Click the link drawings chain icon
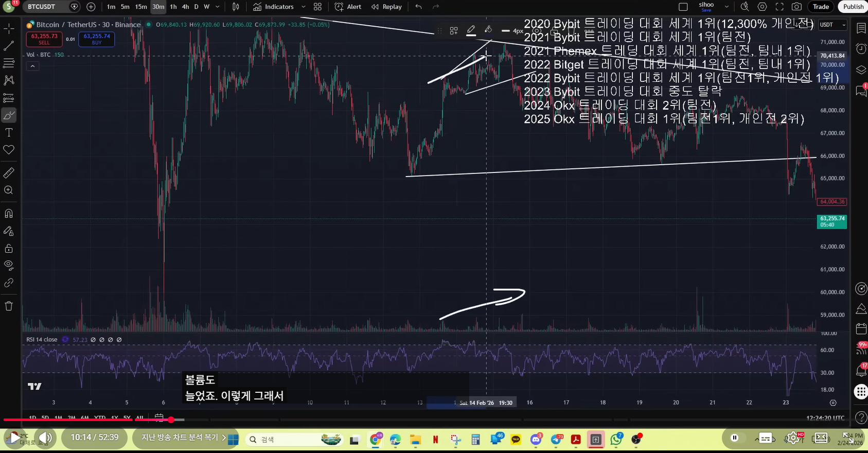This screenshot has height=453, width=868. (9, 283)
